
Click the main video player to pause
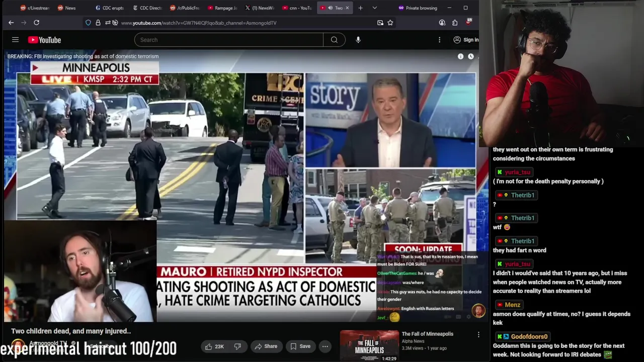click(240, 186)
